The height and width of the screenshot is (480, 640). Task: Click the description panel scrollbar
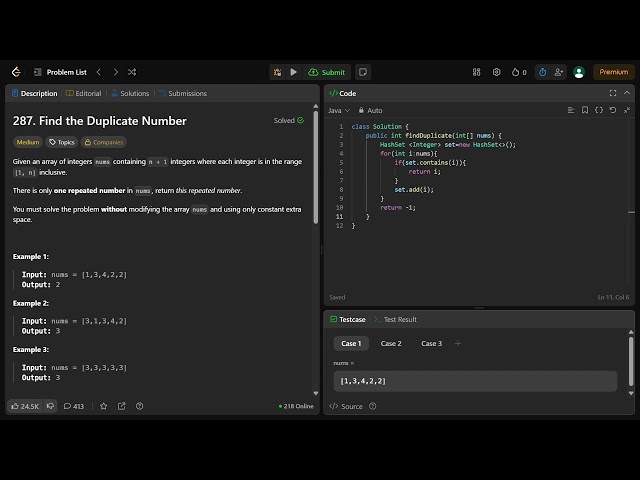point(316,167)
